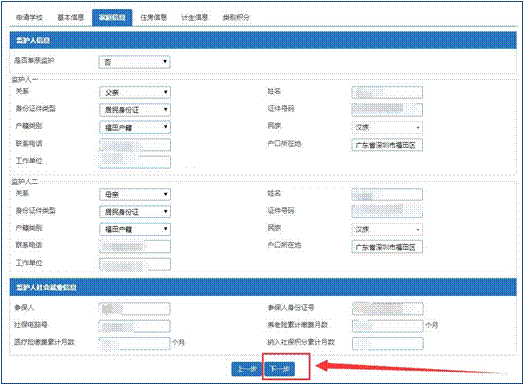Focus the 参保人 input field

click(x=135, y=309)
